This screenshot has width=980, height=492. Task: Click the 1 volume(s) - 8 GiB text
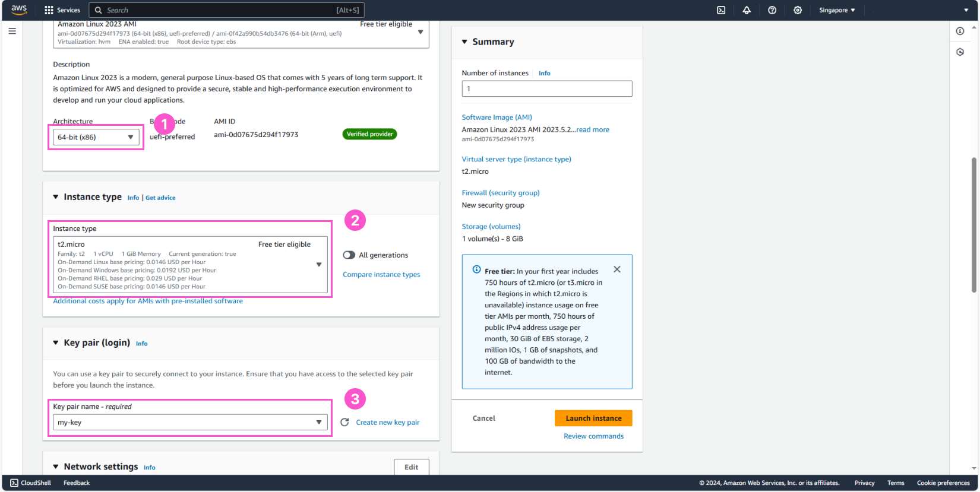tap(492, 239)
